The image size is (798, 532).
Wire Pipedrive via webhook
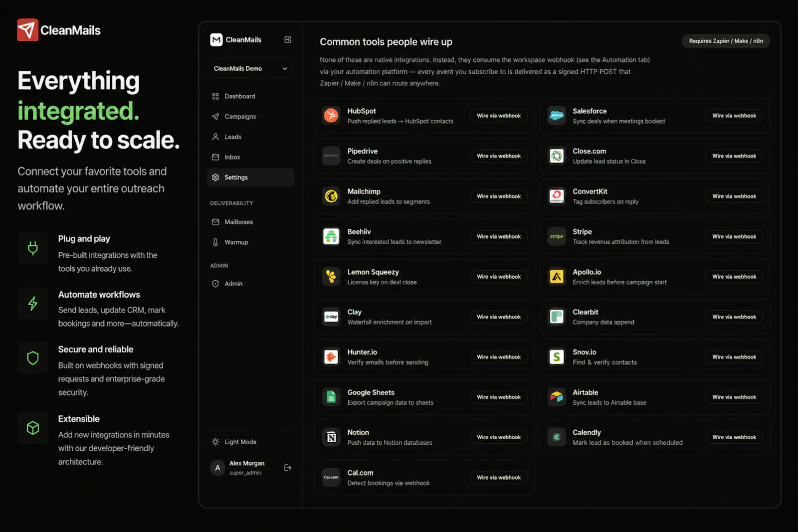click(499, 156)
